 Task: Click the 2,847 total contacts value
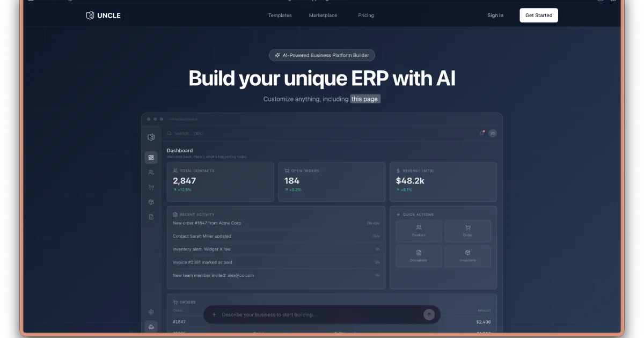click(x=184, y=181)
